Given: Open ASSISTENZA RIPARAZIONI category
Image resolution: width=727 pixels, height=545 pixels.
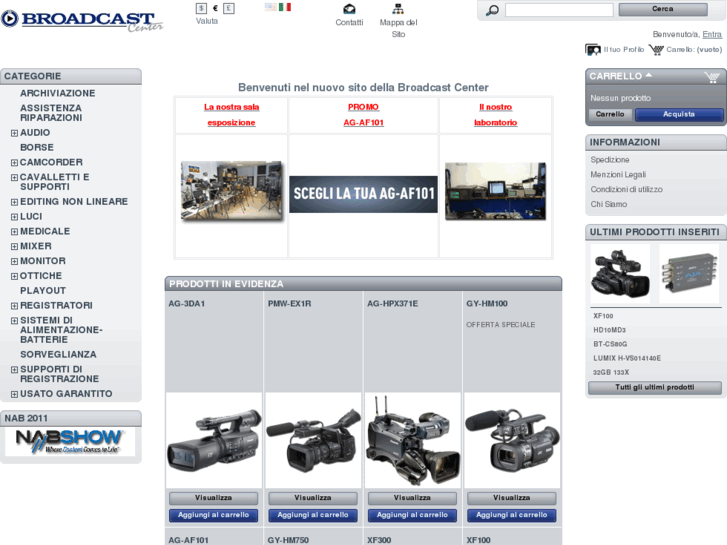Looking at the screenshot, I should point(51,113).
